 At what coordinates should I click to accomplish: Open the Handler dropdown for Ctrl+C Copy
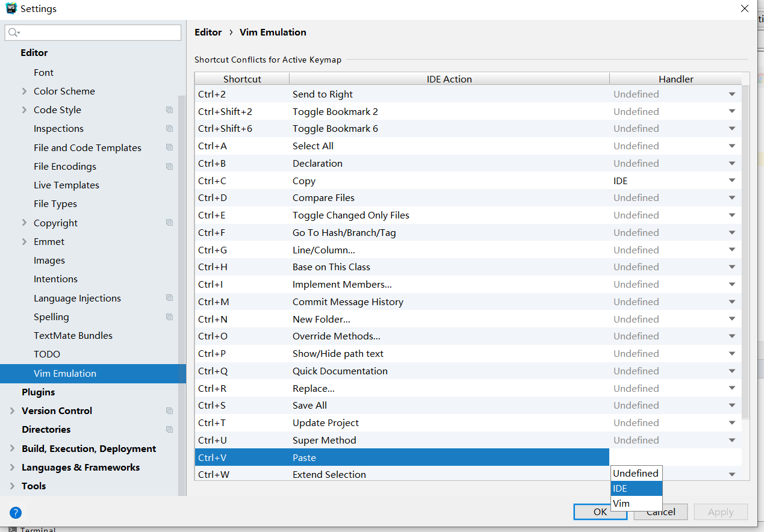click(x=732, y=180)
